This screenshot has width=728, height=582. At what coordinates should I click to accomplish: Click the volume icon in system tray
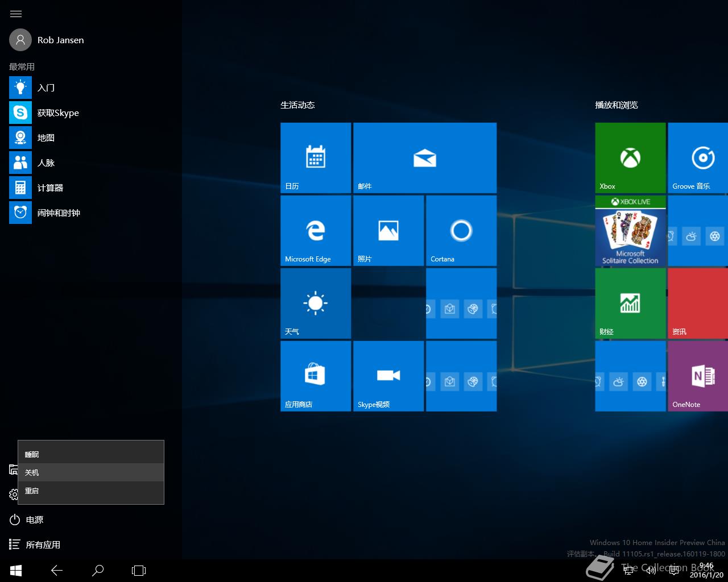coord(651,570)
